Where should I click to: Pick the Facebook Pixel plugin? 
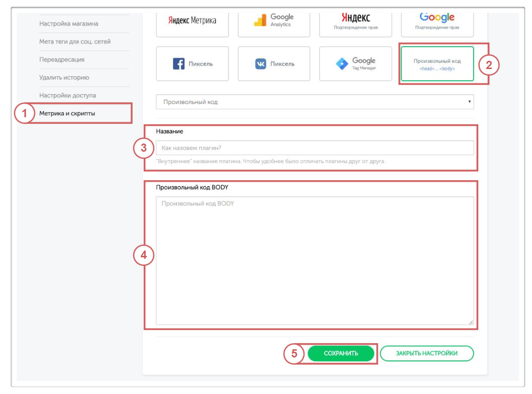point(192,64)
